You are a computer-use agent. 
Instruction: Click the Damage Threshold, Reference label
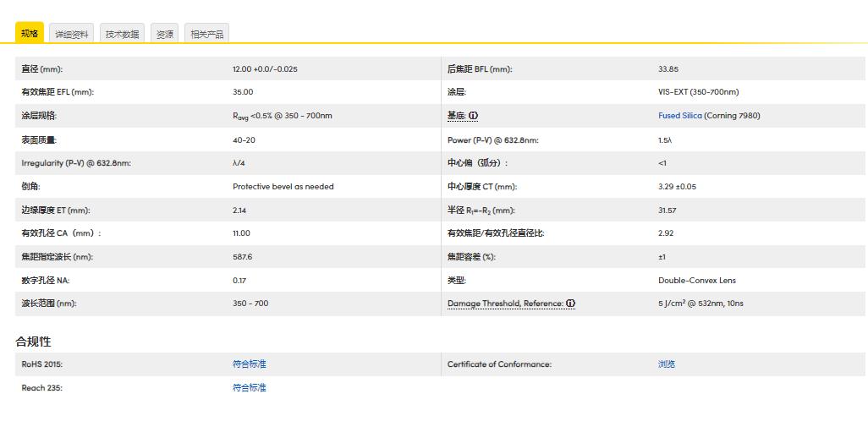click(x=505, y=303)
